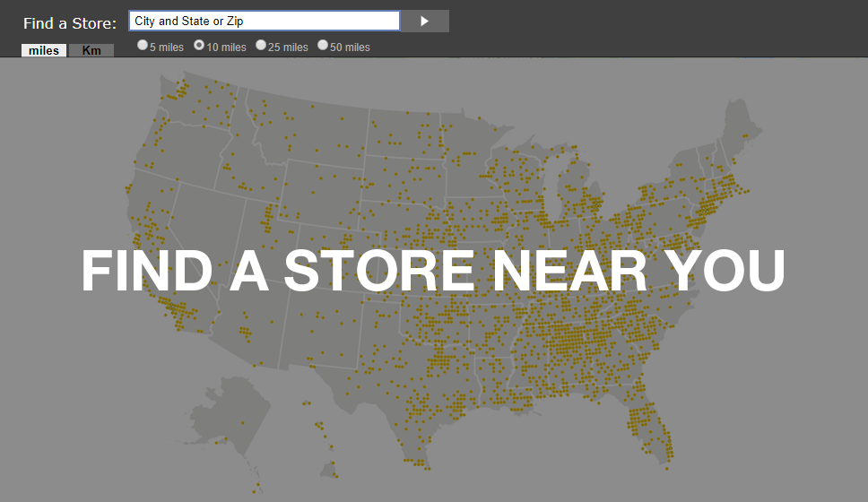Screen dimensions: 868x502
Task: Click the FIND A STORE NEAR YOU heading
Action: (x=433, y=270)
